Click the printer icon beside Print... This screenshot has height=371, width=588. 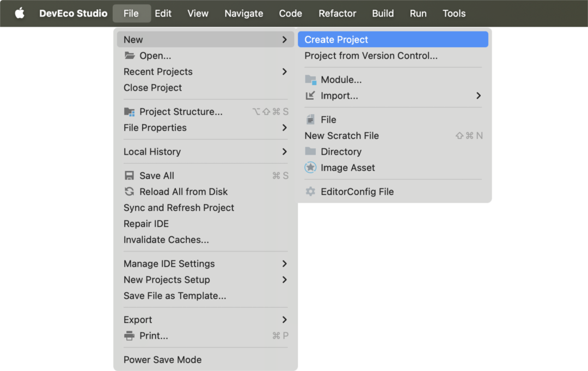pyautogui.click(x=130, y=336)
